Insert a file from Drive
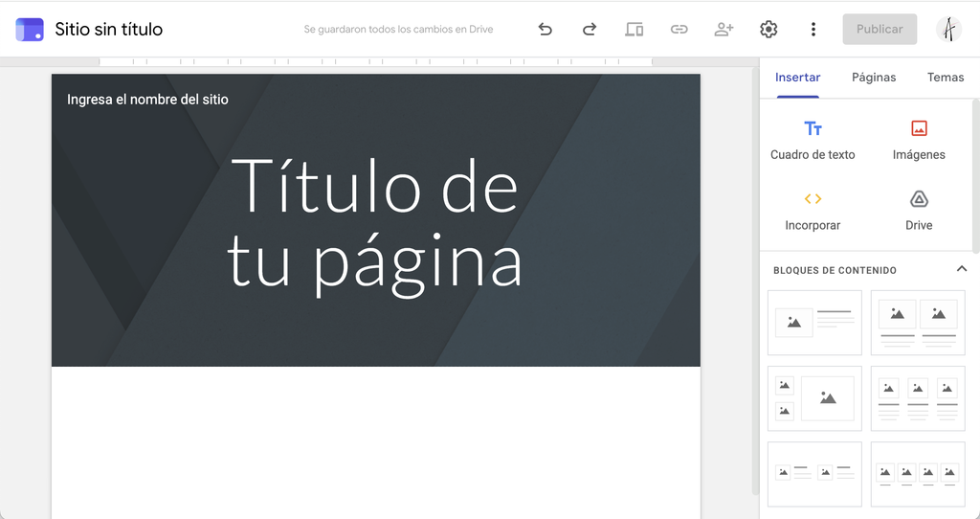The height and width of the screenshot is (519, 980). coord(919,212)
